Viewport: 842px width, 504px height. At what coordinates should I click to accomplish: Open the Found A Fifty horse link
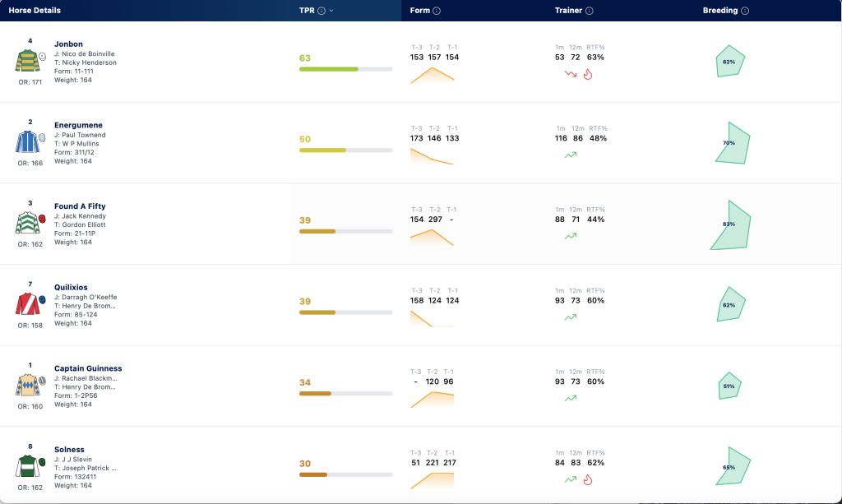80,206
